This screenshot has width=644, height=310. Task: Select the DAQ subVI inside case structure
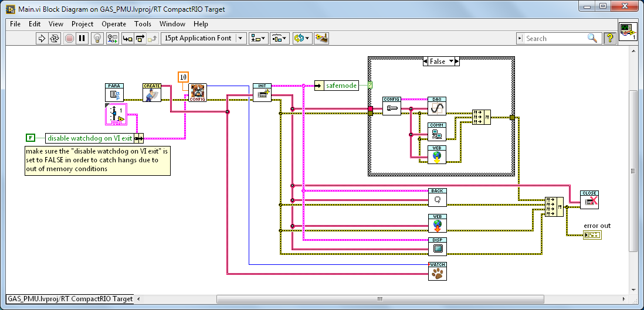(x=437, y=106)
